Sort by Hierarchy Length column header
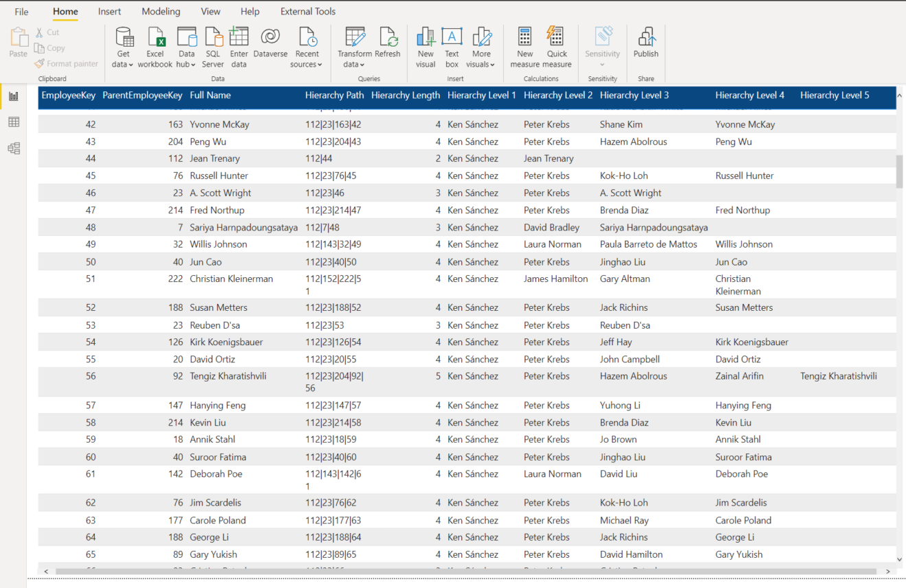Viewport: 906px width, 588px height. click(406, 95)
